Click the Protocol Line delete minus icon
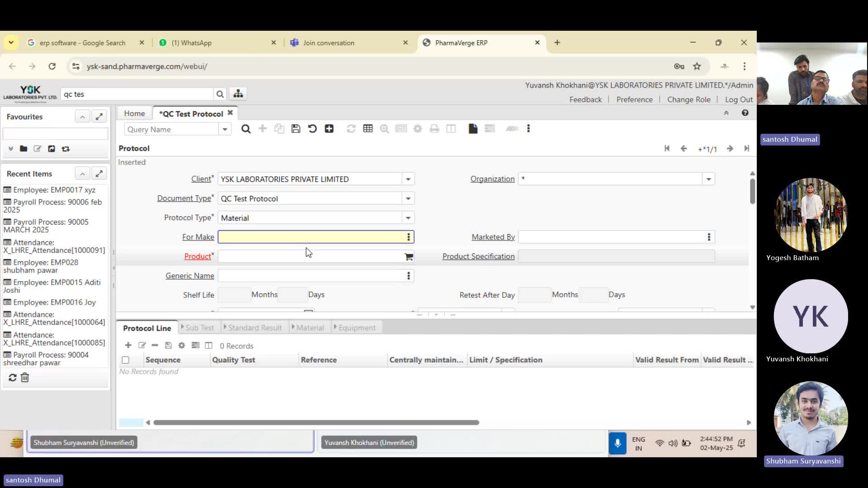This screenshot has height=488, width=868. [x=155, y=346]
